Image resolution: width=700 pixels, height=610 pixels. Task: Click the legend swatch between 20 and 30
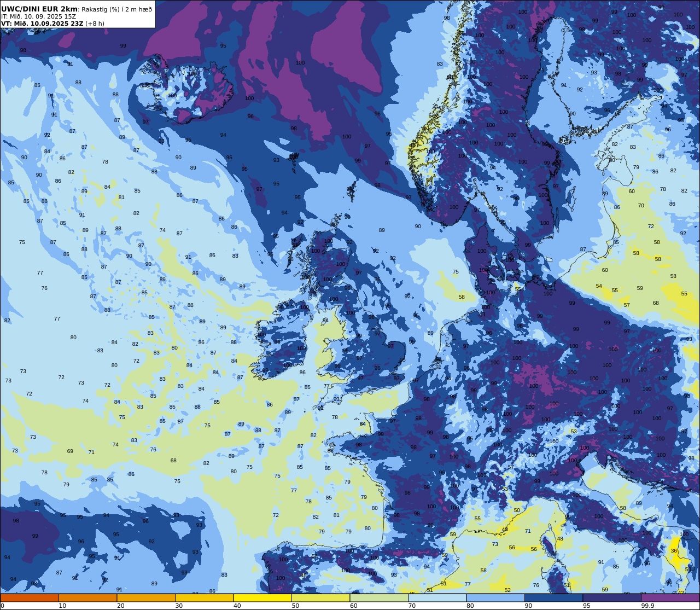[146, 597]
